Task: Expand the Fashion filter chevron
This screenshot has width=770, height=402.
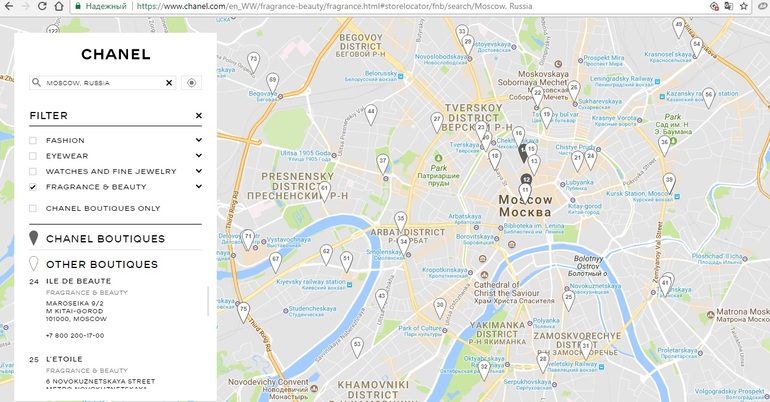Action: tap(199, 140)
